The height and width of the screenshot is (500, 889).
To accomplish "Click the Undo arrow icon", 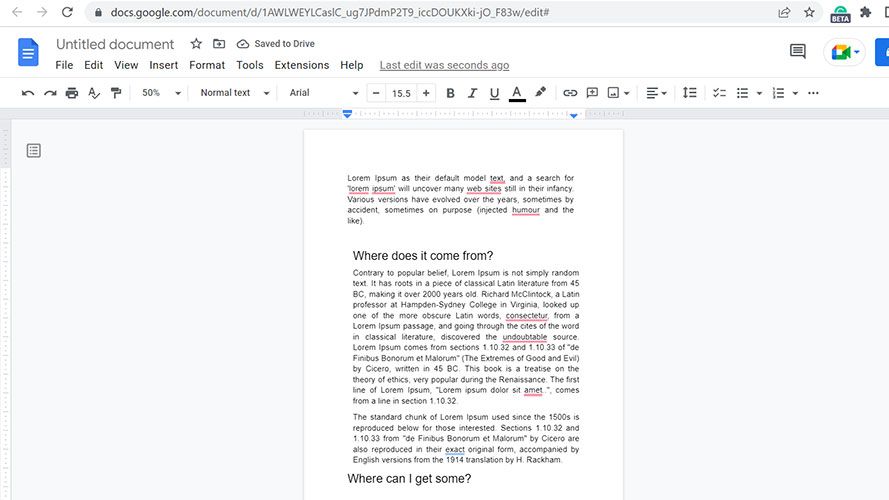I will (x=27, y=93).
